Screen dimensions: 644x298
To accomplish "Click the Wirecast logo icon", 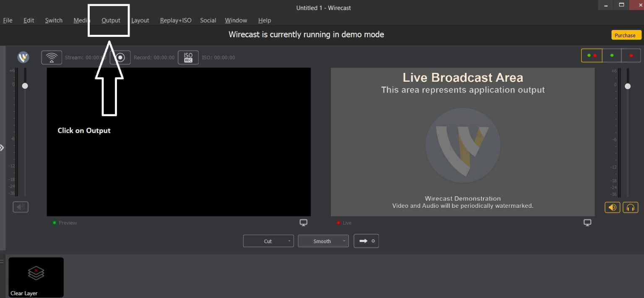I will click(x=23, y=57).
